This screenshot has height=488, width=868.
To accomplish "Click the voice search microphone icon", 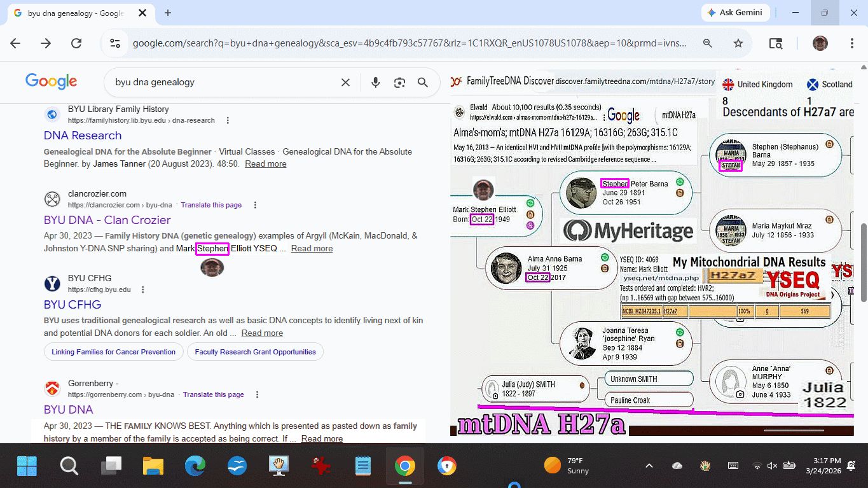I will point(375,82).
